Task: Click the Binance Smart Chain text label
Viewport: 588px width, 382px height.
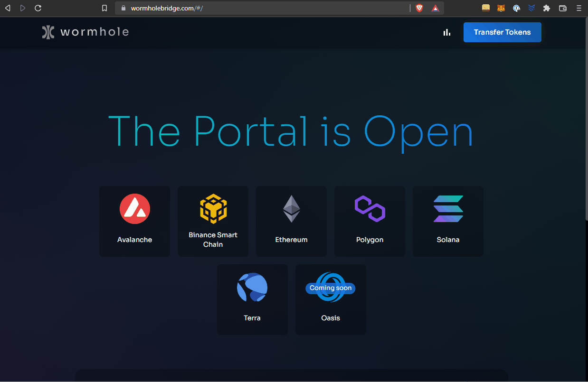Action: 213,240
